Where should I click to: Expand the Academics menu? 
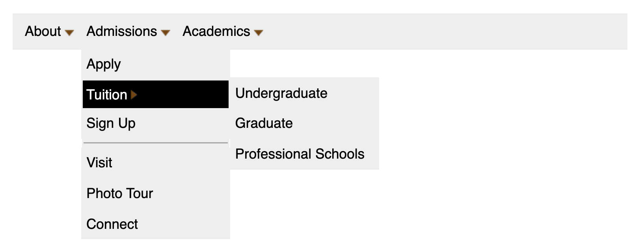[217, 32]
